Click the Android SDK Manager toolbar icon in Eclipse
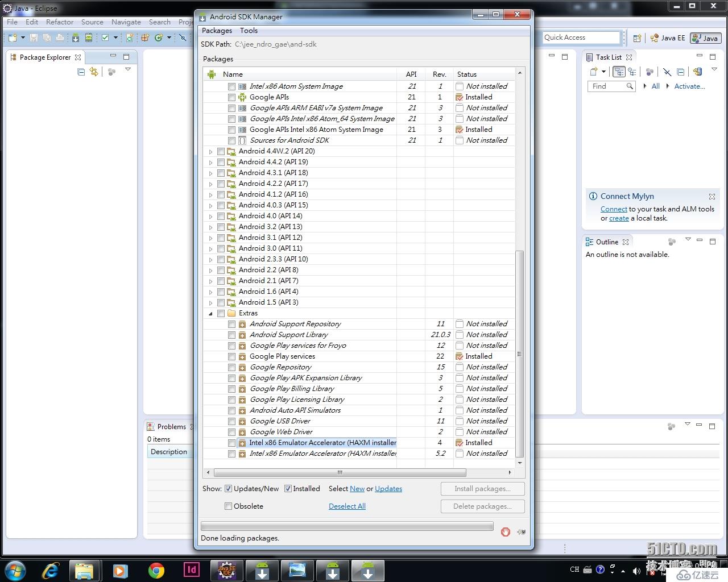This screenshot has height=582, width=728. pyautogui.click(x=76, y=38)
